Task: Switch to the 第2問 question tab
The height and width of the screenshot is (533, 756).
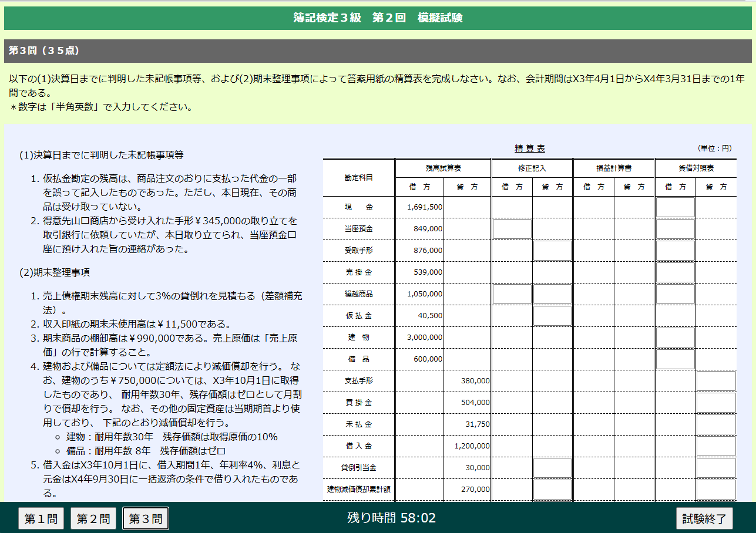Action: pos(93,518)
